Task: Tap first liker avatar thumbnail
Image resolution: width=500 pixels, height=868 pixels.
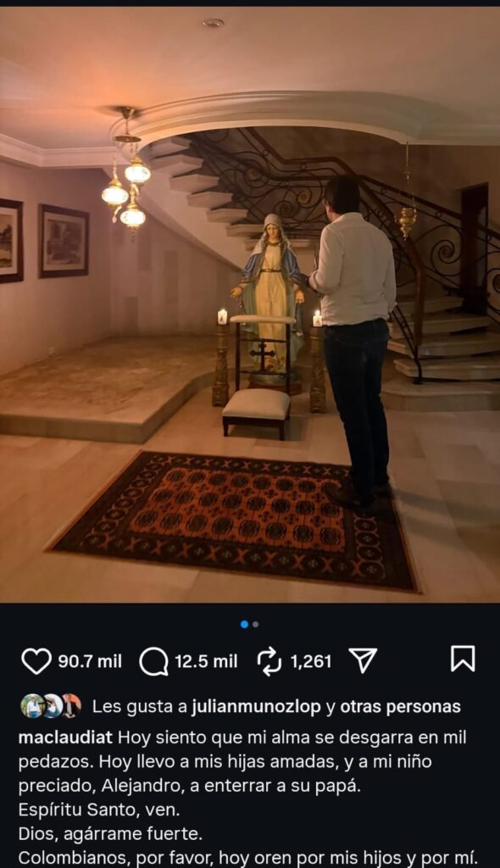Action: point(32,706)
